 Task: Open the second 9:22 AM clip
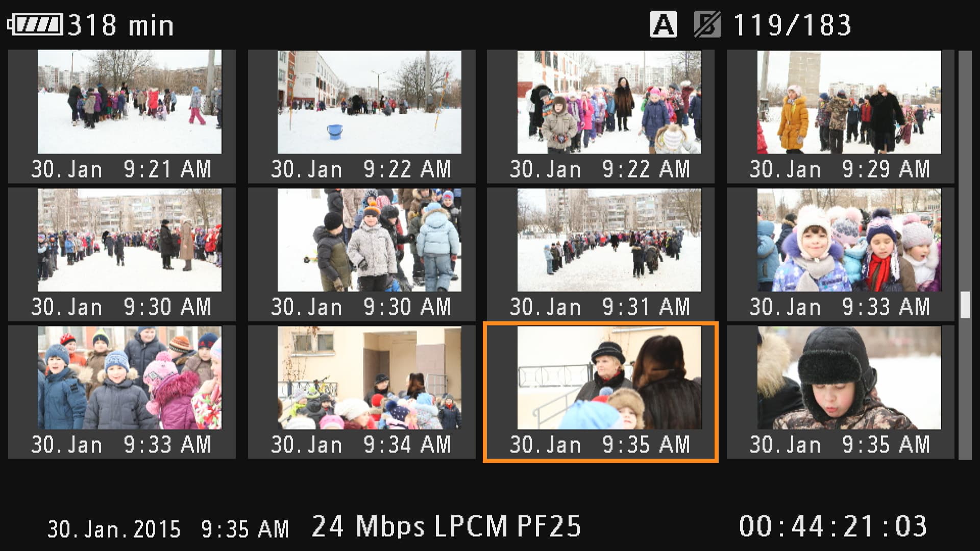(x=601, y=116)
